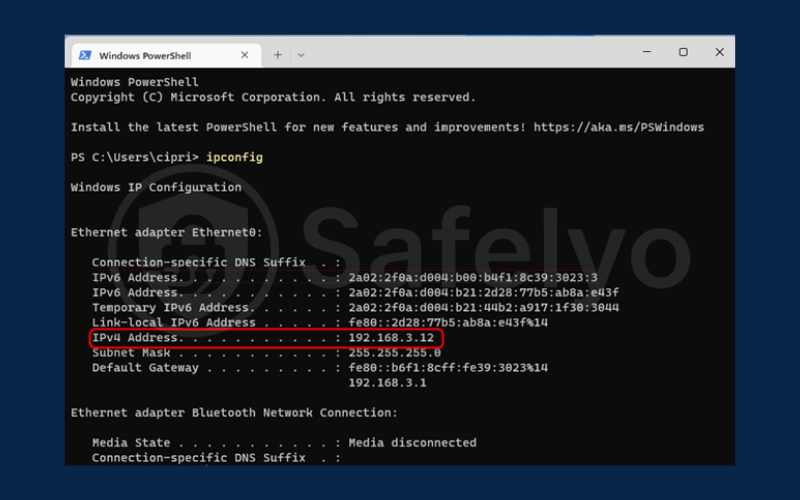This screenshot has width=800, height=500.
Task: Open the new tab profile dropdown arrow
Action: tap(301, 55)
